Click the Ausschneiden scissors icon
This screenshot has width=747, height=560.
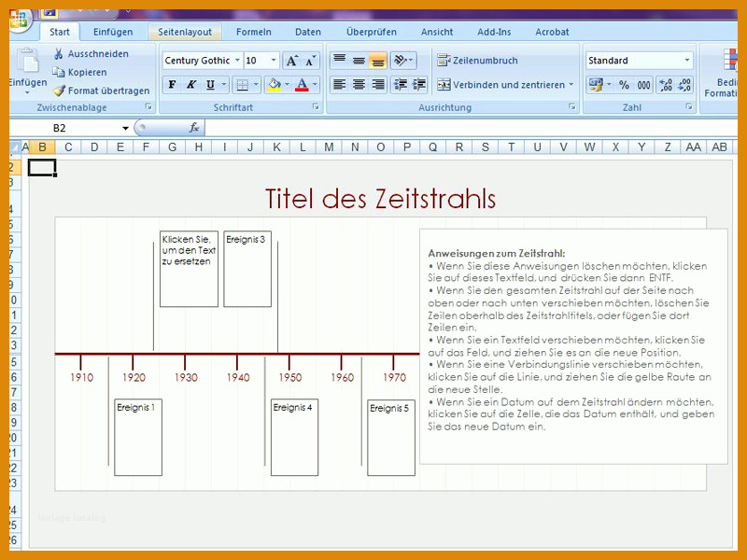click(x=59, y=54)
